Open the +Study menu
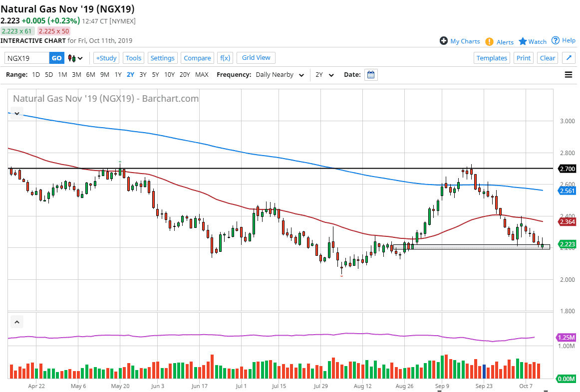580x392 pixels. coord(106,58)
